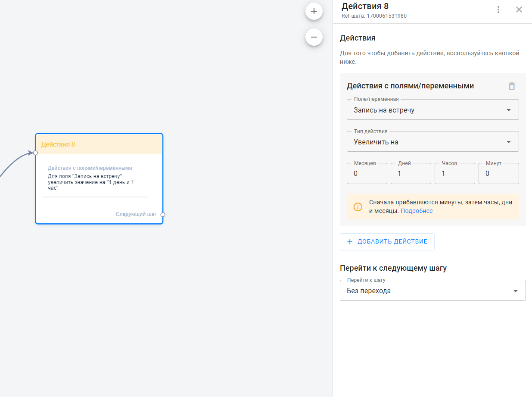Close the Действия 8 side panel
Image resolution: width=532 pixels, height=397 pixels.
tap(519, 9)
